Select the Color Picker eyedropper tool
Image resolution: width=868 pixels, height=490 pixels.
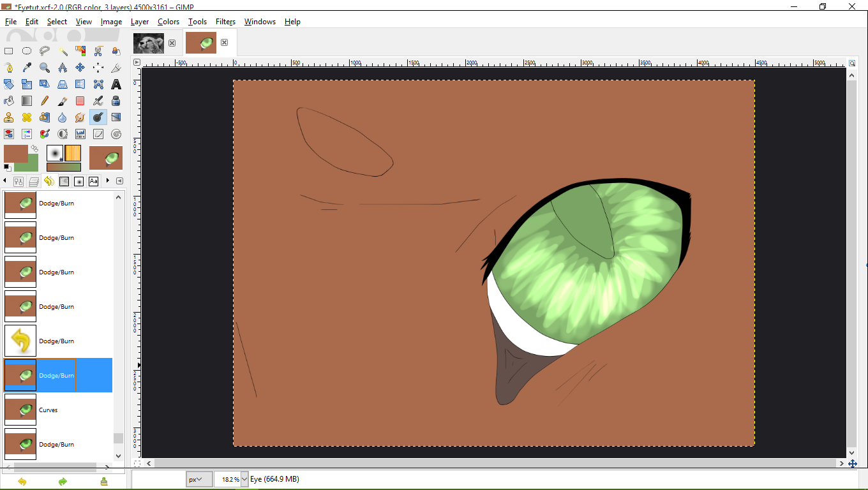coord(27,68)
